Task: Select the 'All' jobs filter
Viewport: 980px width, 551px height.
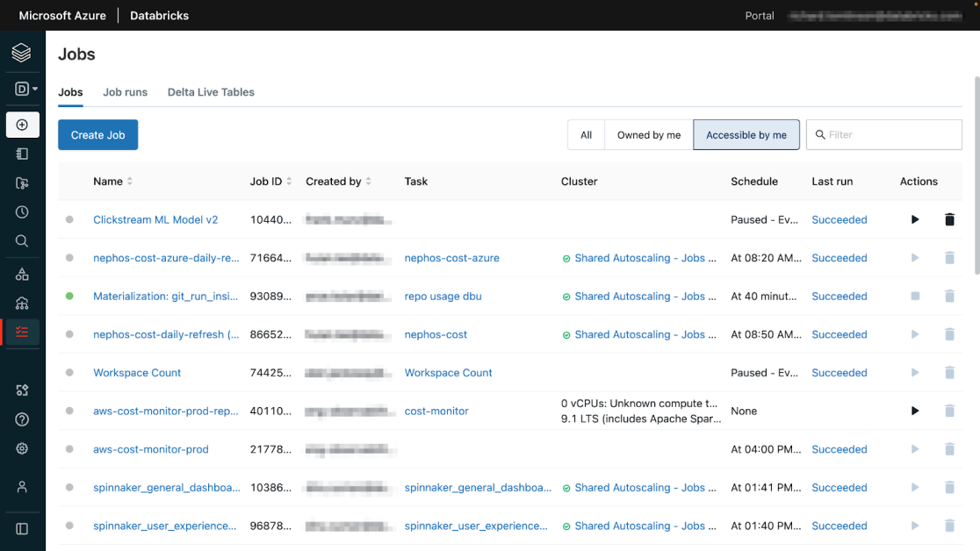Action: pyautogui.click(x=586, y=135)
